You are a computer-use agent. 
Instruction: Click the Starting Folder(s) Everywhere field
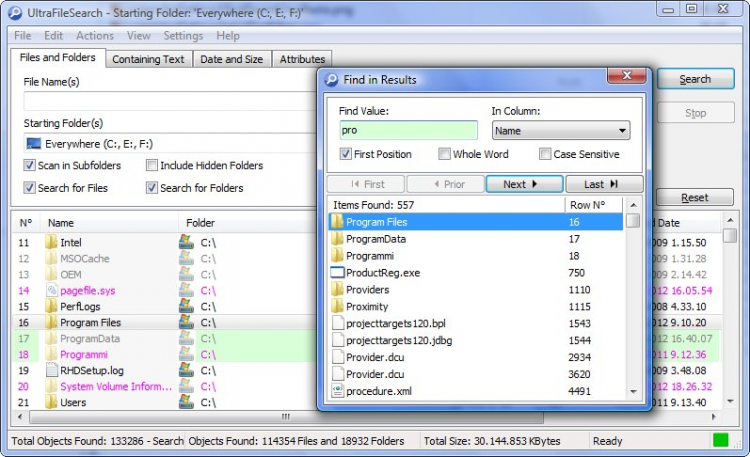(x=170, y=144)
